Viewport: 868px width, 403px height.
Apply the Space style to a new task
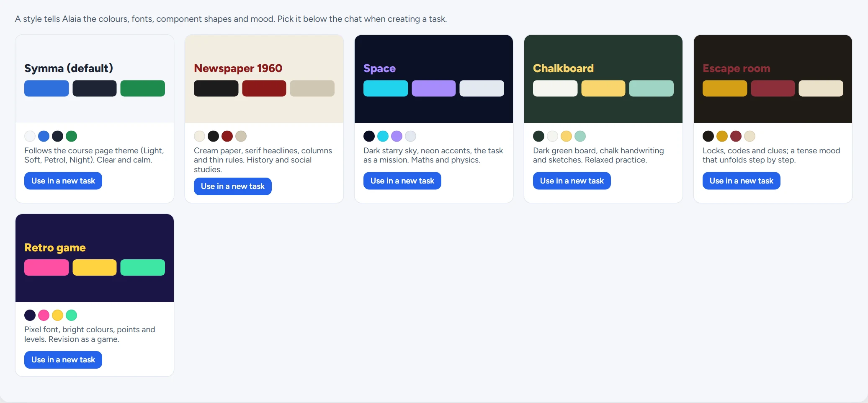[402, 181]
